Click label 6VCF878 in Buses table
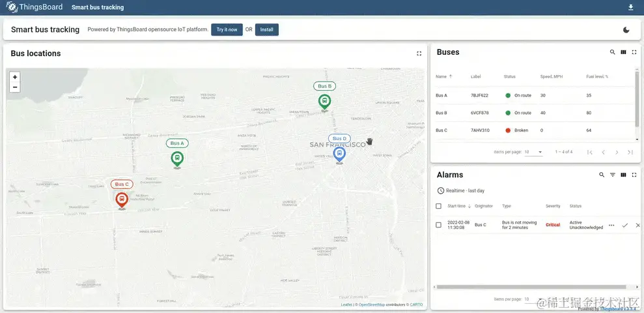 click(x=480, y=113)
